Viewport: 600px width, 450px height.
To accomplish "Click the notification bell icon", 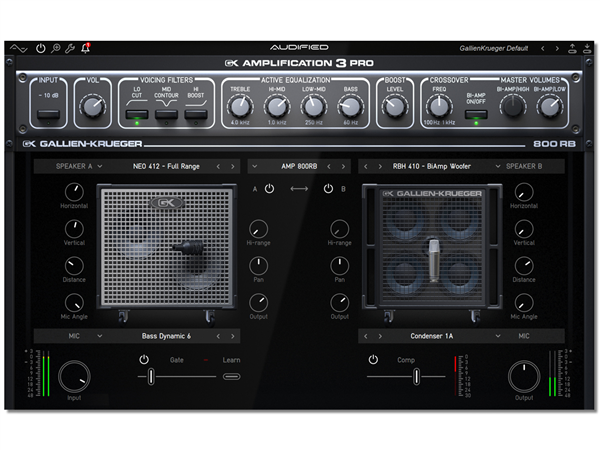I will coord(85,48).
